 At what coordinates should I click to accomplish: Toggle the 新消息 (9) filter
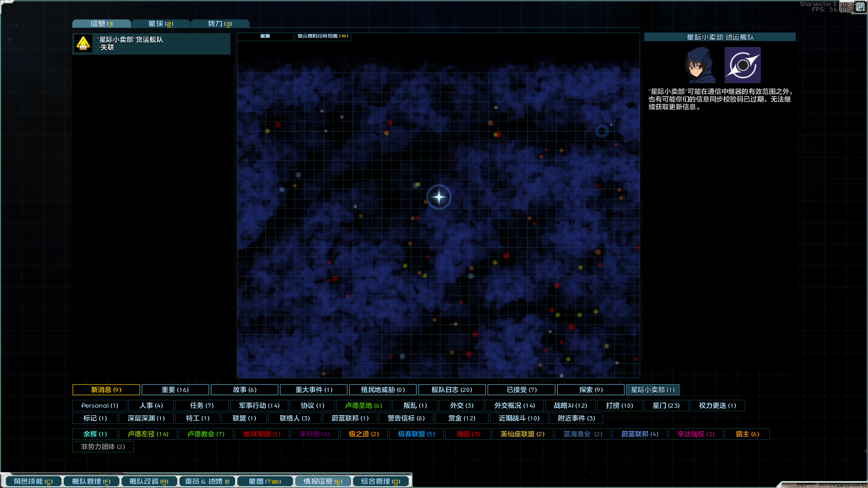[x=106, y=389]
